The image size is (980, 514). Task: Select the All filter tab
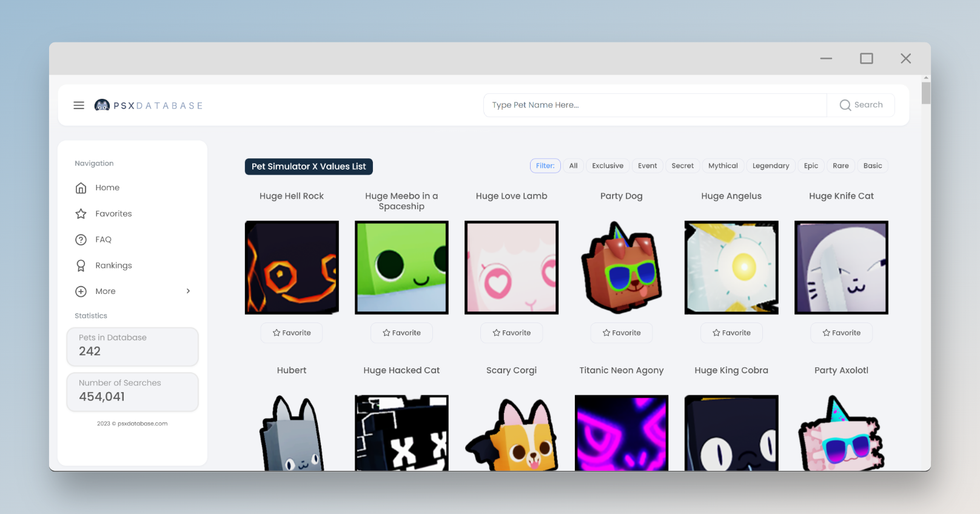tap(573, 165)
